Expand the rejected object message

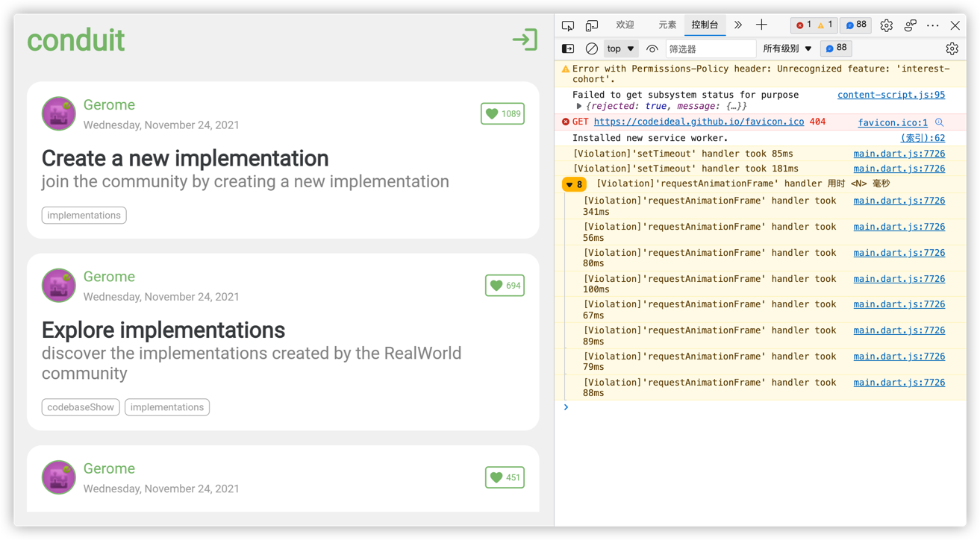tap(579, 107)
